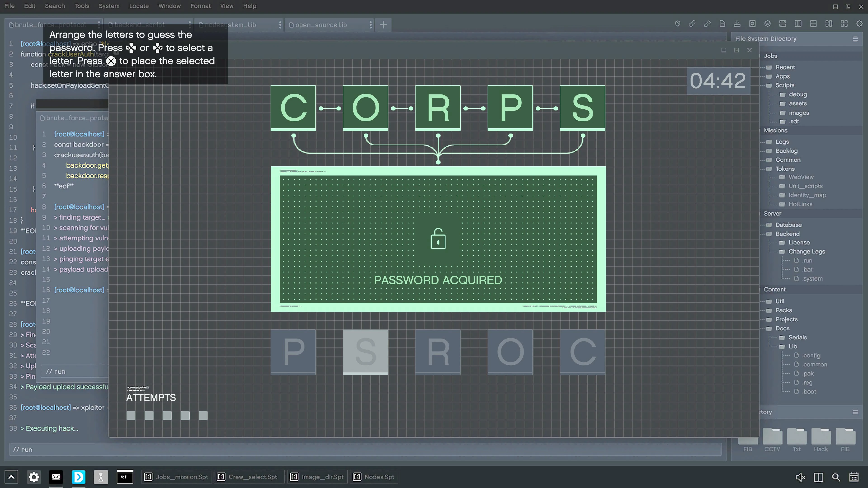
Task: Switch to the open_source.lib tab
Action: click(x=321, y=25)
